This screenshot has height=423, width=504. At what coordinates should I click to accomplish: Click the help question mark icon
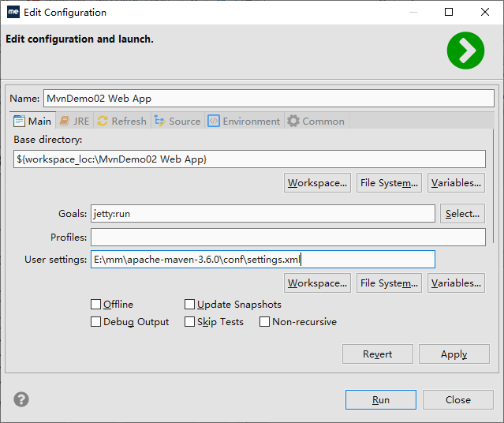(21, 399)
